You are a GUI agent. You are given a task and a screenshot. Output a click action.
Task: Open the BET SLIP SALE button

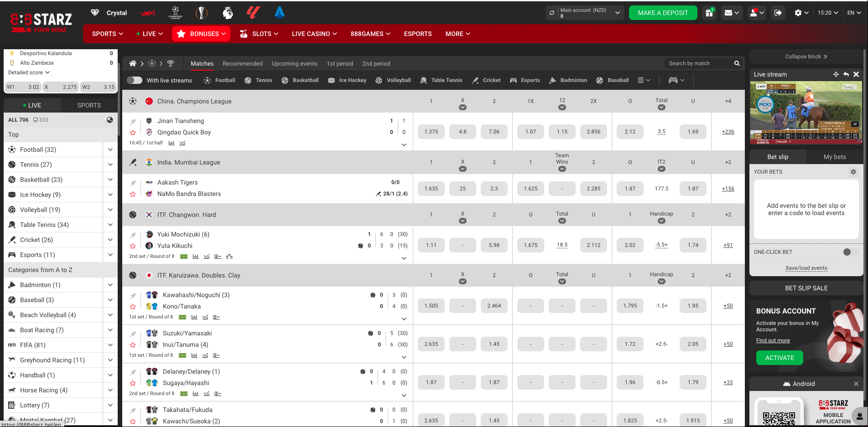806,288
